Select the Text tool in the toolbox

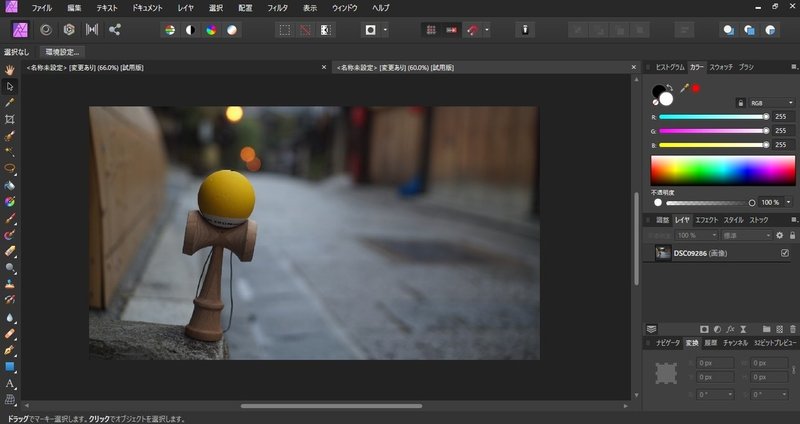[10, 383]
